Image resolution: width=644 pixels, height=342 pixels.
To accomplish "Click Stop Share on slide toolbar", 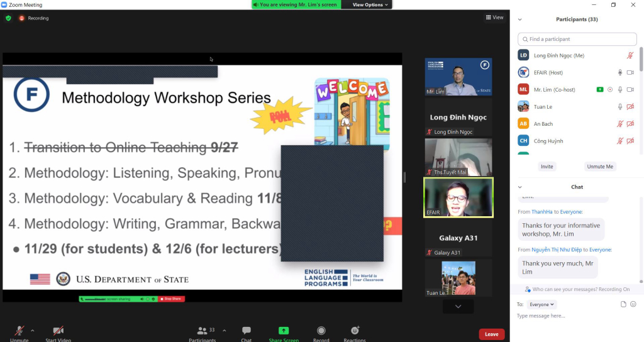I will 171,299.
